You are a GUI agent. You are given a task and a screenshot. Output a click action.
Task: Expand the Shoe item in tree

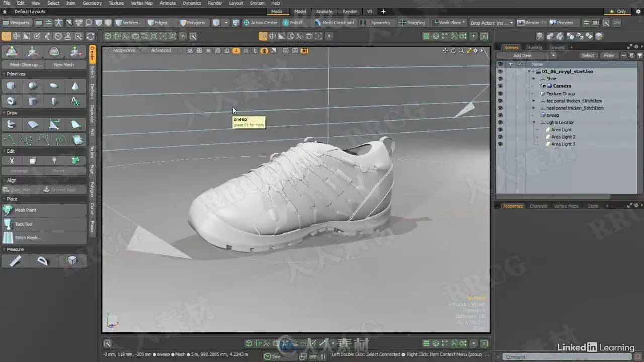(x=534, y=79)
